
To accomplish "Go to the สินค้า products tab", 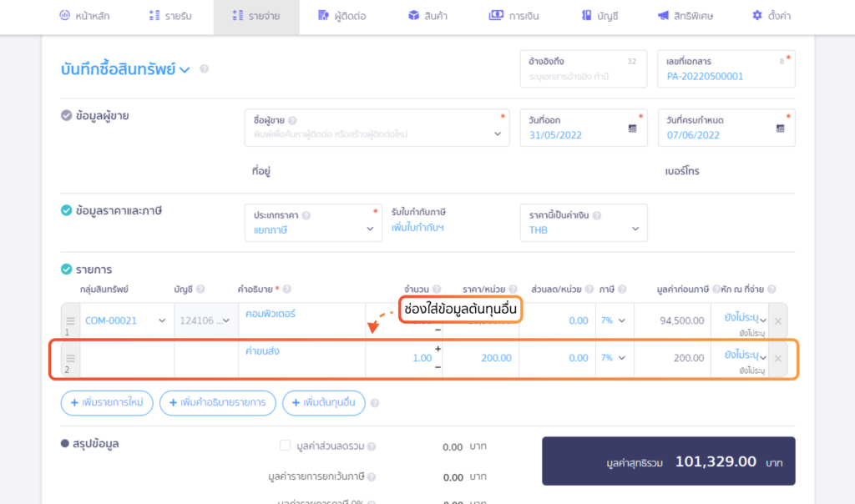I will (x=428, y=16).
